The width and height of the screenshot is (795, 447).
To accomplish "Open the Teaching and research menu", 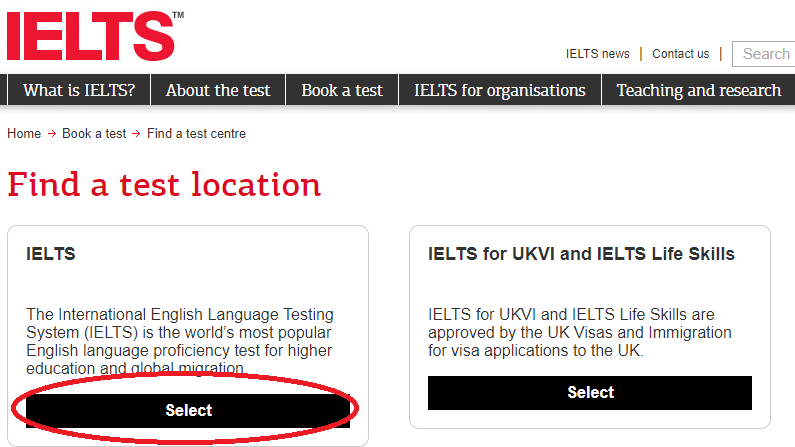I will point(699,90).
